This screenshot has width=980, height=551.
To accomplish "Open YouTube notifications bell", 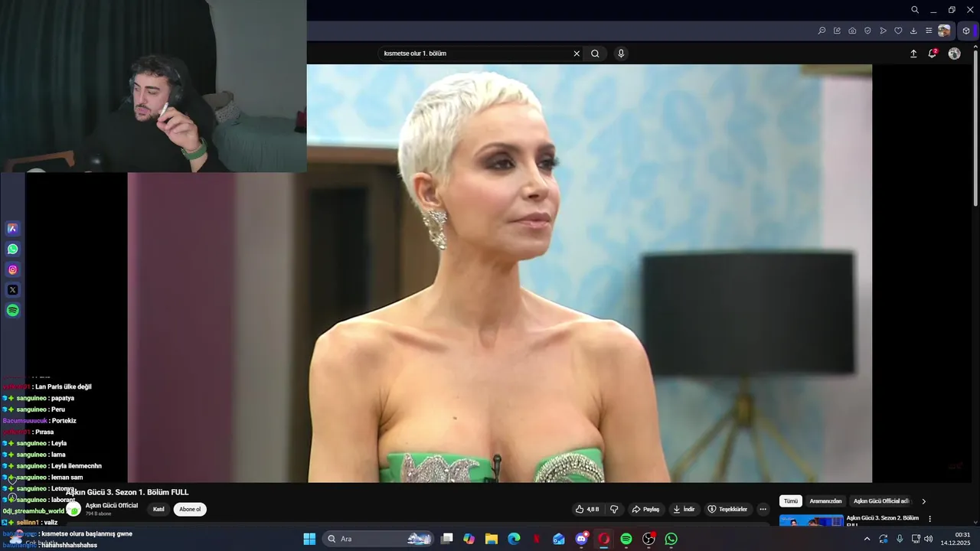I will tap(933, 54).
